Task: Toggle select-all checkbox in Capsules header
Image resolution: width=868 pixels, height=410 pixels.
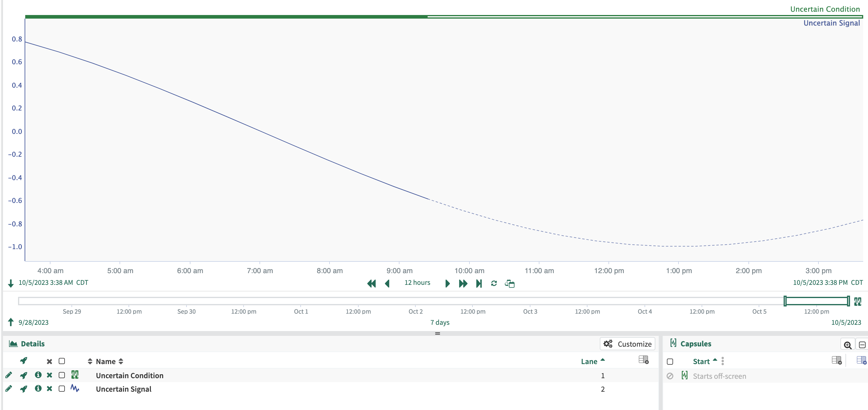Action: pyautogui.click(x=670, y=362)
